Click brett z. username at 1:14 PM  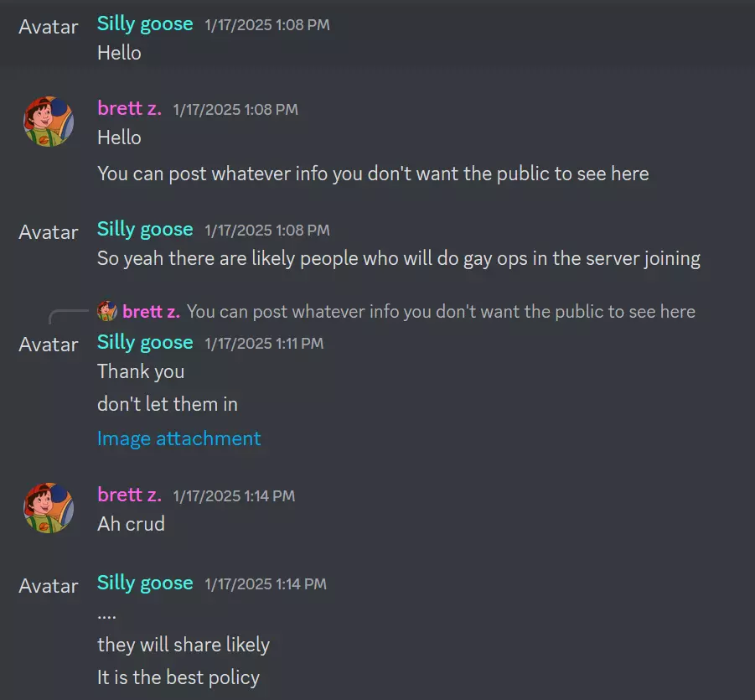(x=130, y=495)
